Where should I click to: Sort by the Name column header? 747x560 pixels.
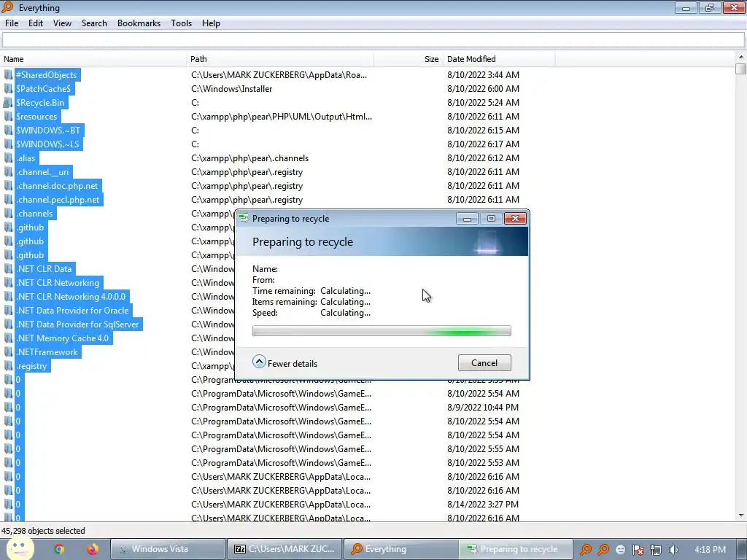93,59
